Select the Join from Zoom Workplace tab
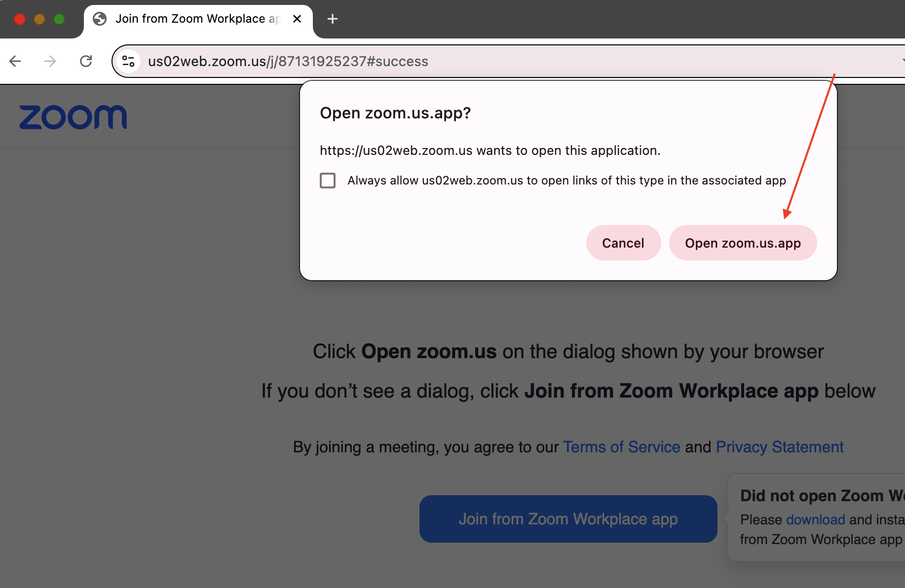 pos(197,19)
